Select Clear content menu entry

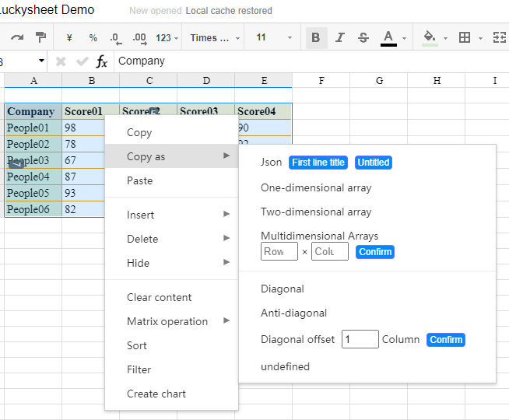171,297
